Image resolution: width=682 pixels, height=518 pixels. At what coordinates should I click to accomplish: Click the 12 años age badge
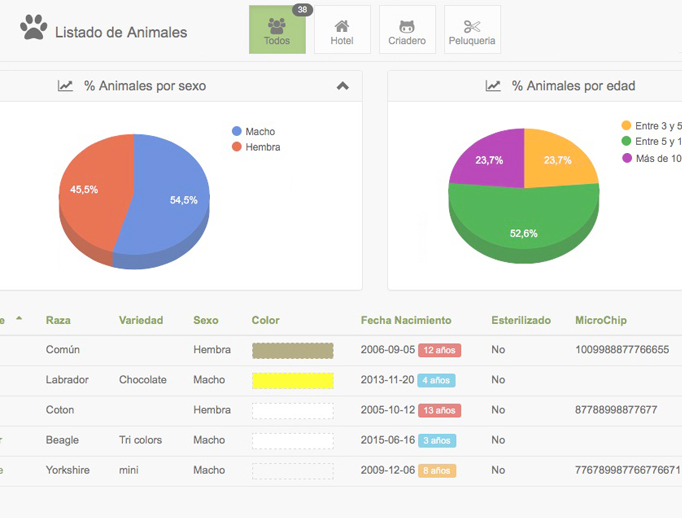coord(440,351)
